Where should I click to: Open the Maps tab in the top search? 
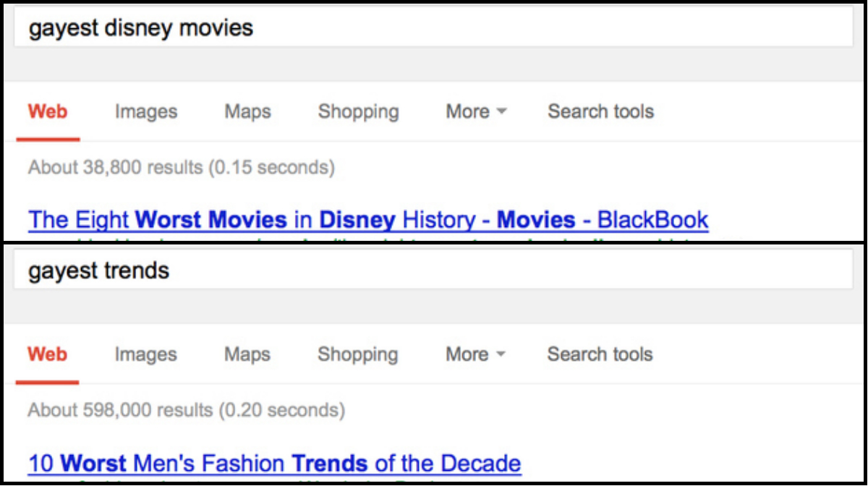247,111
